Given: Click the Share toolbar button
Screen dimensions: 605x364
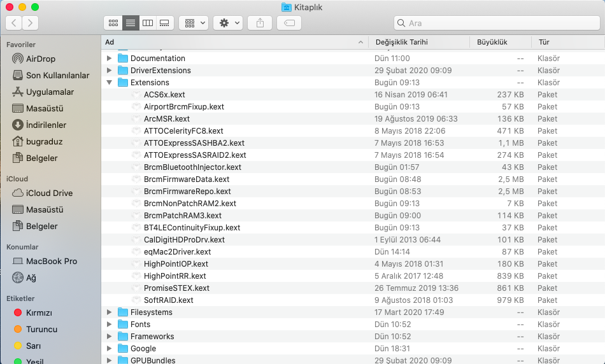Looking at the screenshot, I should [x=260, y=23].
